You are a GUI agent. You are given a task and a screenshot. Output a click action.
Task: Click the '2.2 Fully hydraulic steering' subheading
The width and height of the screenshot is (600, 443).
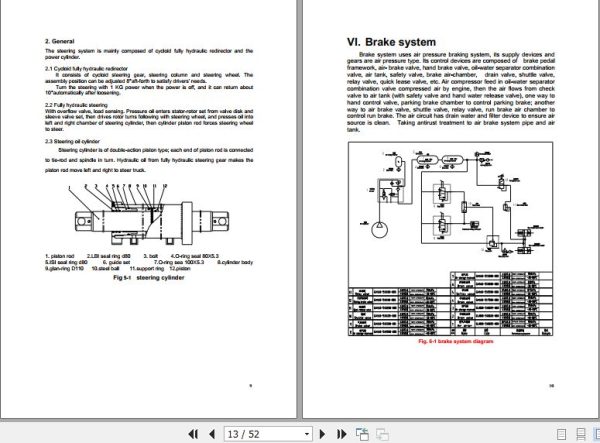pos(76,105)
